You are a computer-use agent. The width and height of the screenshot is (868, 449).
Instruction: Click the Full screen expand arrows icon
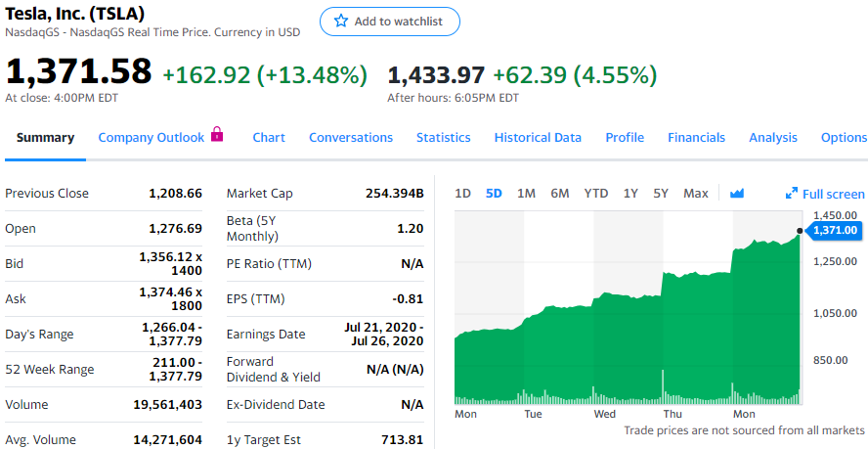point(792,194)
